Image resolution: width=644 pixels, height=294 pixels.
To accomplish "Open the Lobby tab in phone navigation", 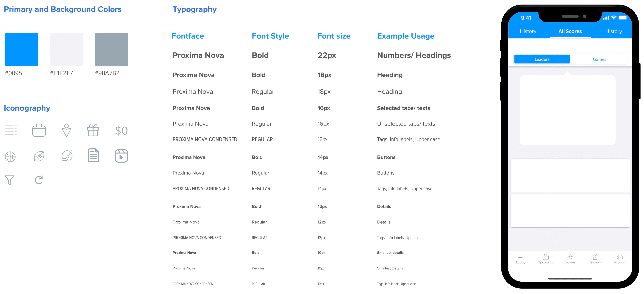I will tap(521, 259).
